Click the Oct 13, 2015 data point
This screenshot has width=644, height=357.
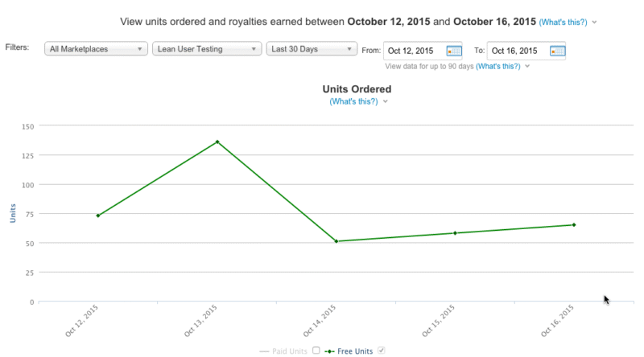point(217,142)
